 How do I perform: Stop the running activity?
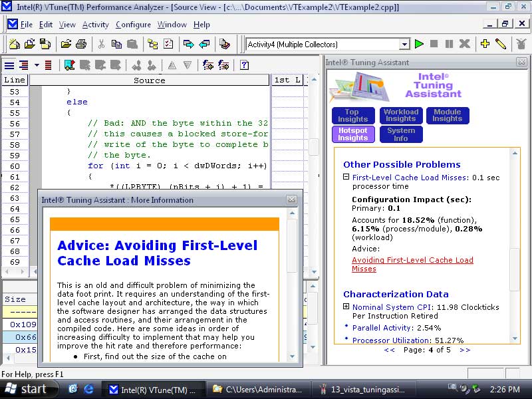[434, 44]
